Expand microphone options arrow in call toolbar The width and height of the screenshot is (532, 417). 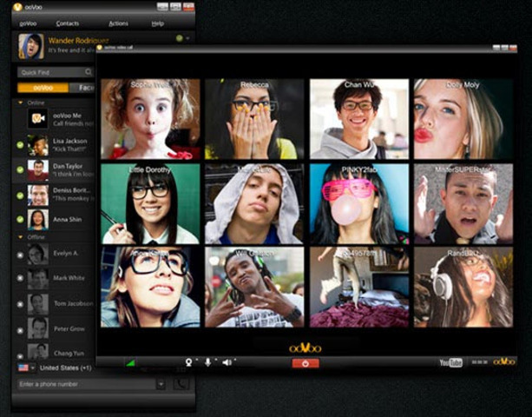pos(215,360)
